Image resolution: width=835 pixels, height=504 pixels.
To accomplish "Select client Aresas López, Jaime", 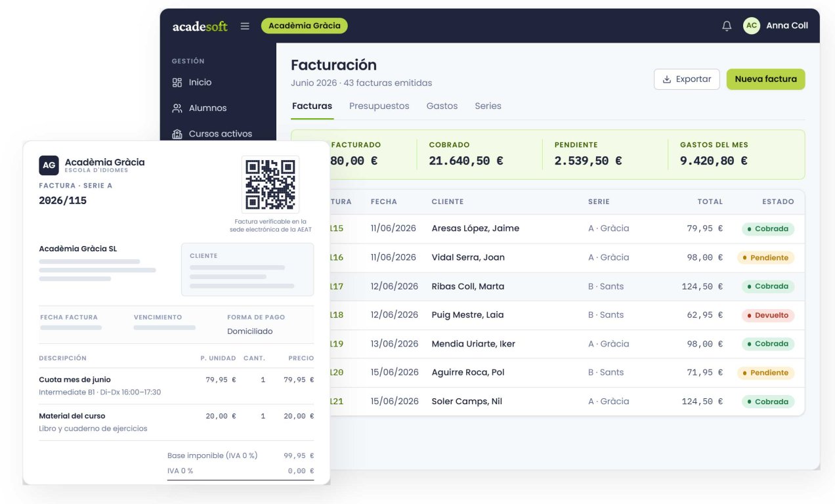I will (x=475, y=228).
